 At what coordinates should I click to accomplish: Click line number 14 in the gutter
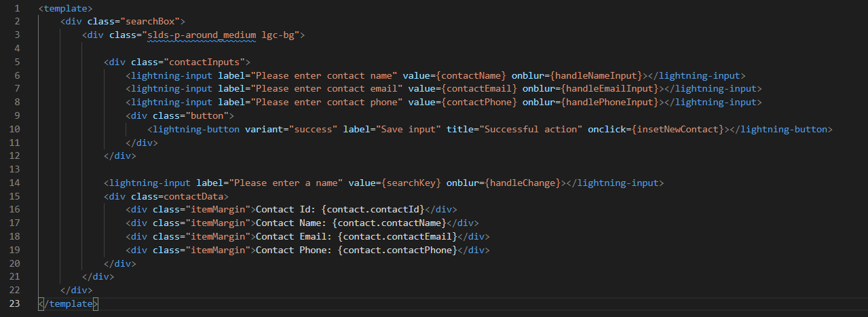[x=14, y=184]
